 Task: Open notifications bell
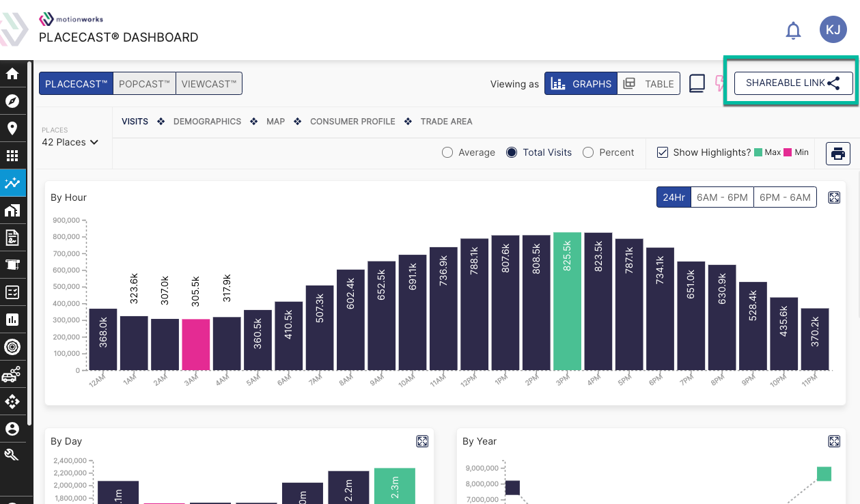coord(793,31)
